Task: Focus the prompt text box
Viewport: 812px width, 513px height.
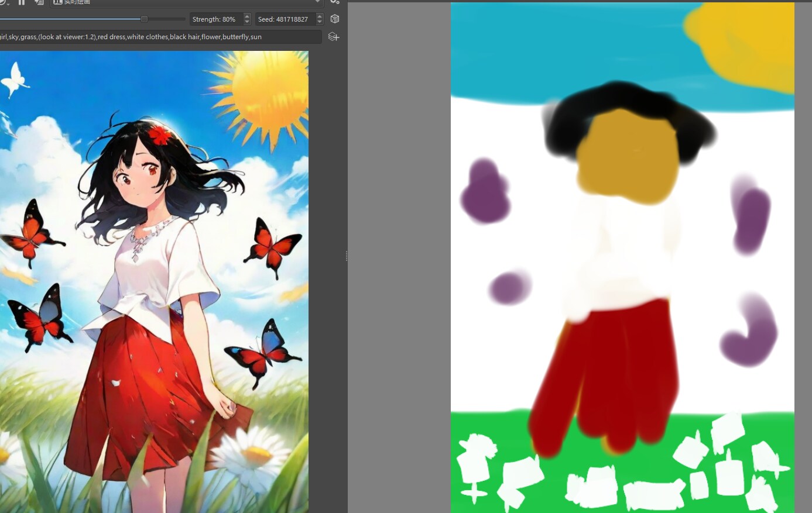Action: point(158,37)
